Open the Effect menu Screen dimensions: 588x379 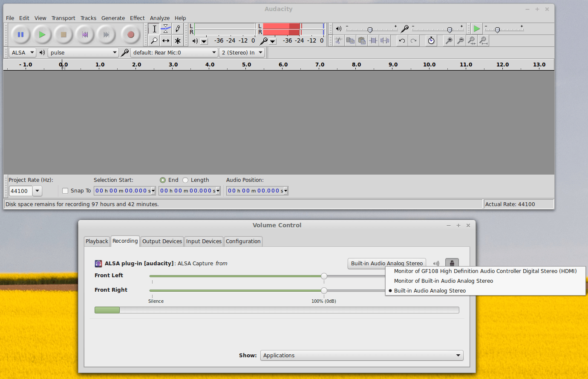[137, 18]
